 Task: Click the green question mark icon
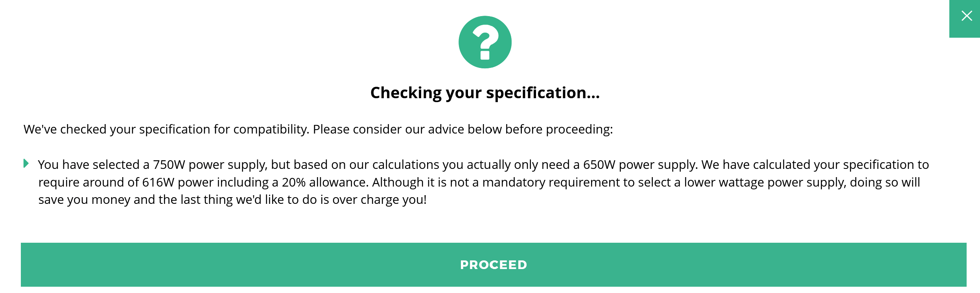(x=485, y=42)
